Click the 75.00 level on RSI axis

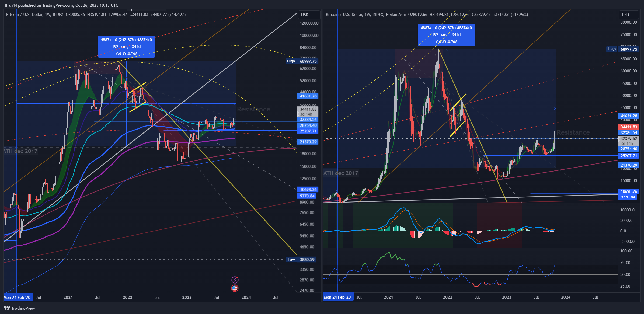[625, 263]
